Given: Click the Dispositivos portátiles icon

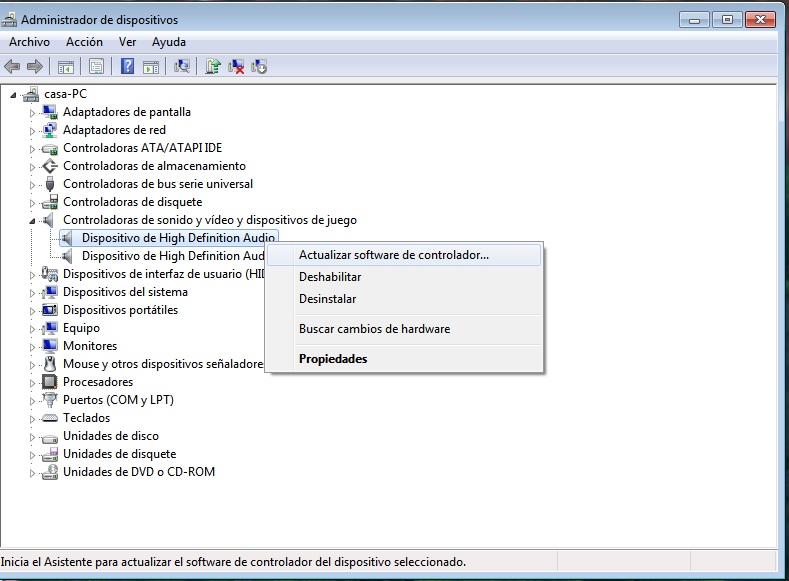Looking at the screenshot, I should (49, 310).
